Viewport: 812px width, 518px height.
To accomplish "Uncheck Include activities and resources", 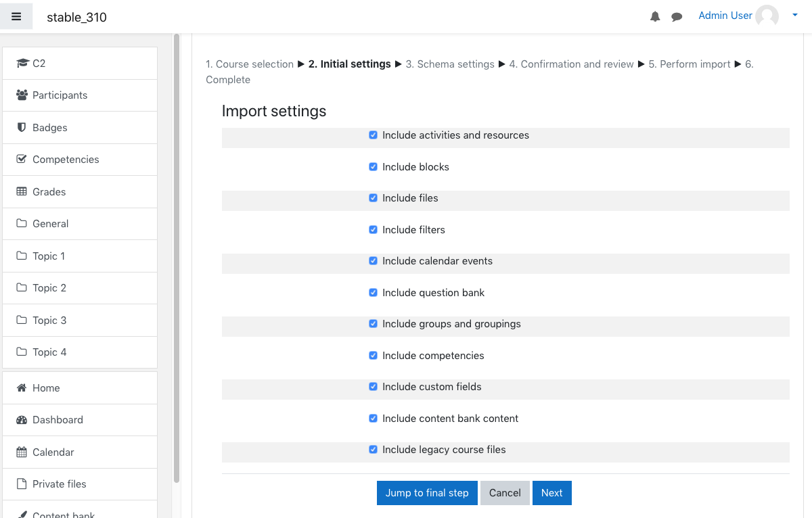I will point(373,135).
